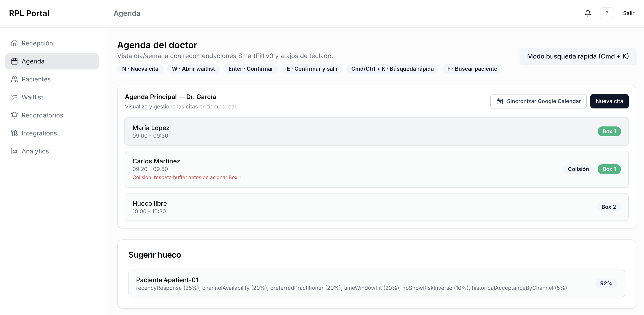Activate Modo búsqueda rápida button
Screen dimensions: 644x315
point(578,56)
